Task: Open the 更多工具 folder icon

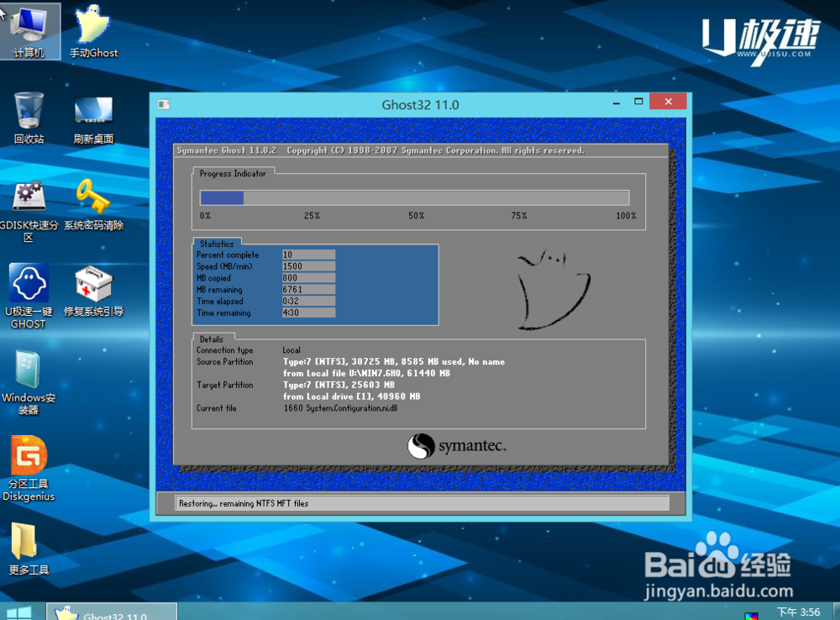Action: (29, 549)
